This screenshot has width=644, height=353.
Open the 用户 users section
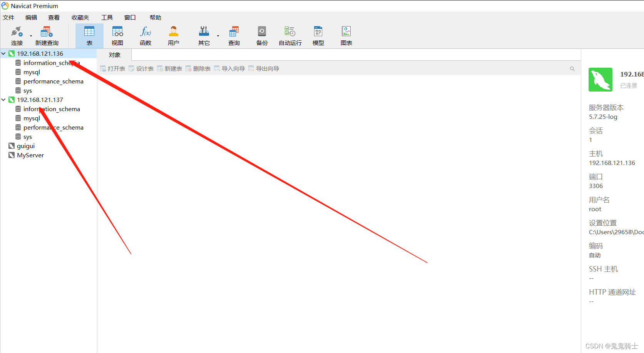[174, 36]
